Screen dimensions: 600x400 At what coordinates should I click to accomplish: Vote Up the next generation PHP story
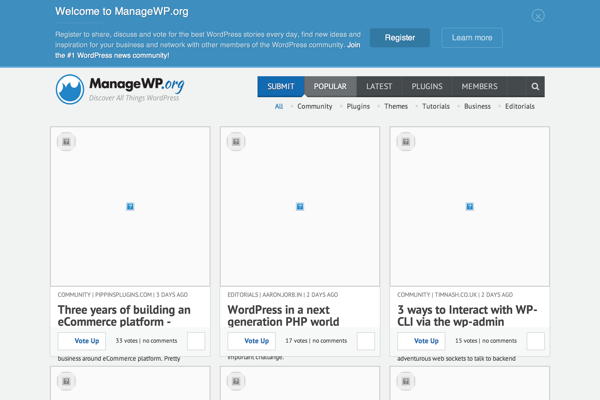tap(251, 341)
